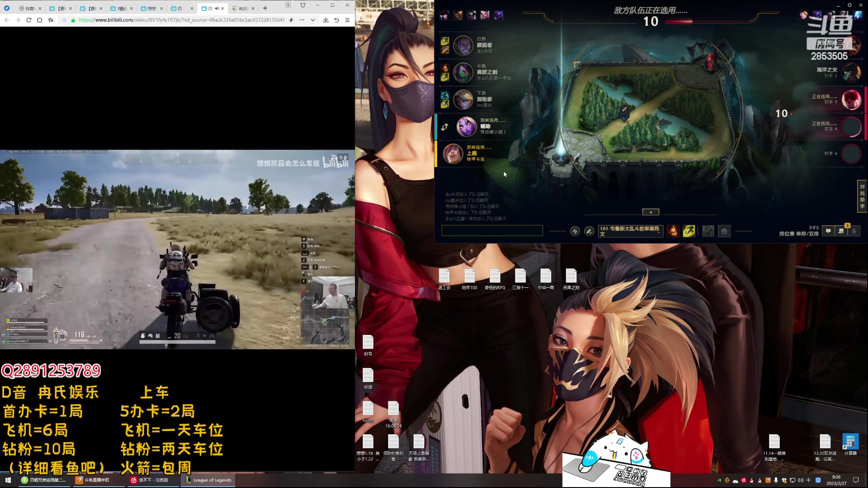
Task: Reload the bilibili page
Action: click(28, 20)
